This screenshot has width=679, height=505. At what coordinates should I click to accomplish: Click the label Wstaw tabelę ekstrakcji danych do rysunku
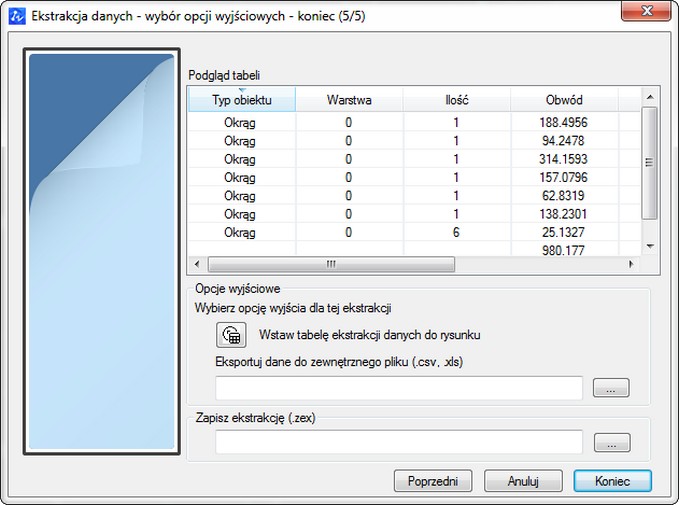click(x=369, y=335)
